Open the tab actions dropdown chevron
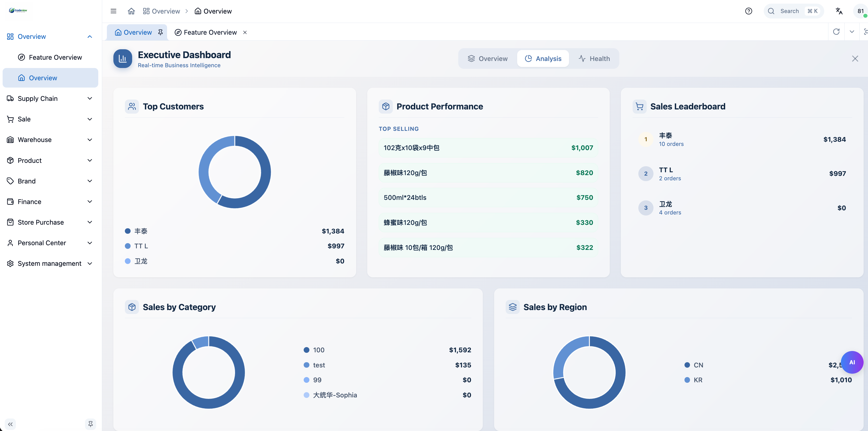Viewport: 868px width, 431px height. (852, 32)
